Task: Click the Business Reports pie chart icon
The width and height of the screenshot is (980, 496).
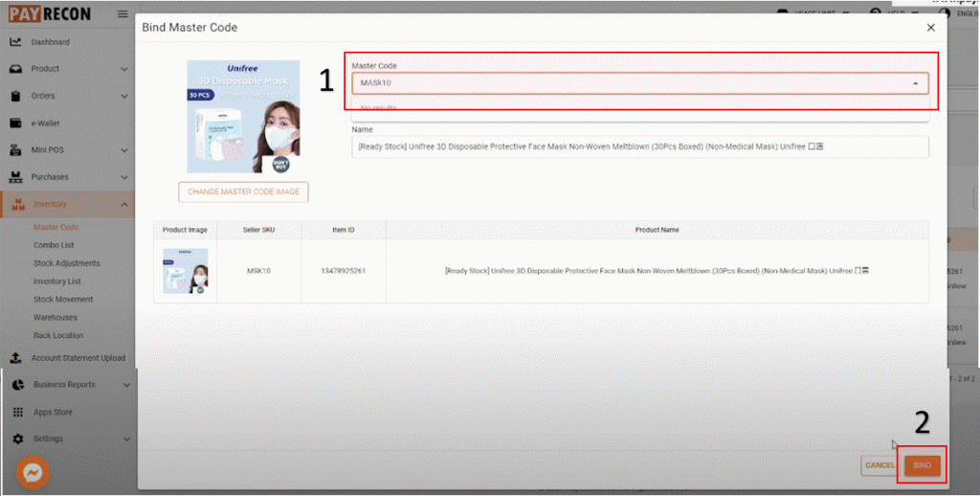Action: tap(18, 385)
